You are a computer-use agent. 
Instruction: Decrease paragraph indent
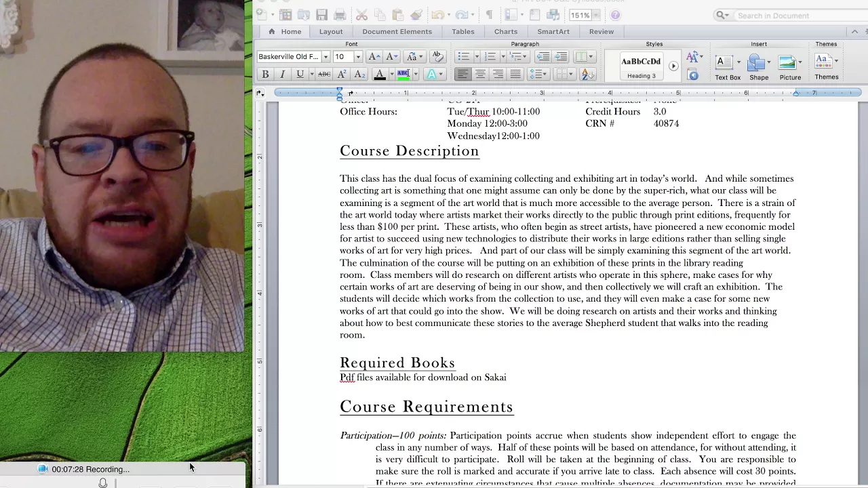pyautogui.click(x=542, y=57)
